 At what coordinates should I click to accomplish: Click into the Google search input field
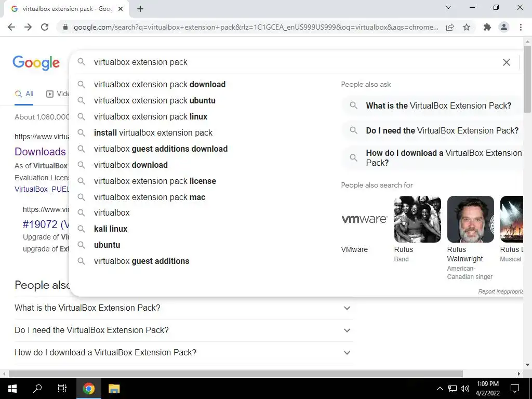click(295, 62)
